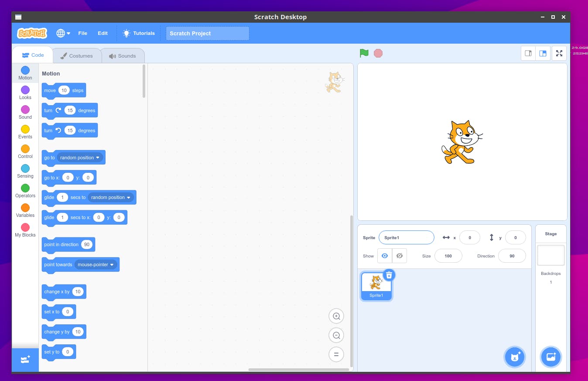Reset the workspace zoom to default
588x381 pixels.
336,354
